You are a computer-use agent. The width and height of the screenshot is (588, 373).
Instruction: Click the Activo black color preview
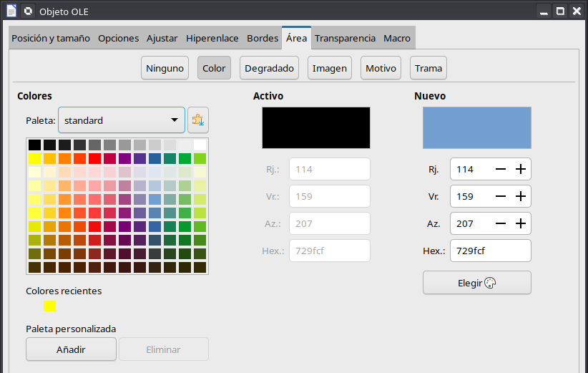316,128
